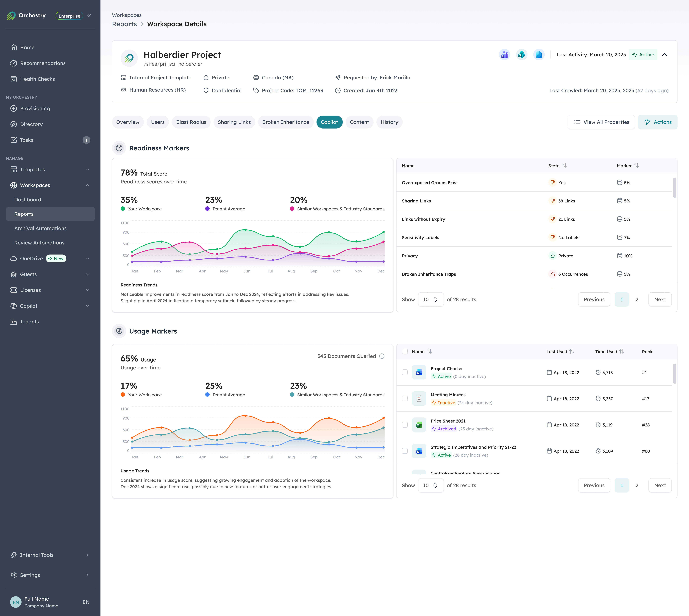Open the Actions button
The image size is (689, 616).
point(657,122)
